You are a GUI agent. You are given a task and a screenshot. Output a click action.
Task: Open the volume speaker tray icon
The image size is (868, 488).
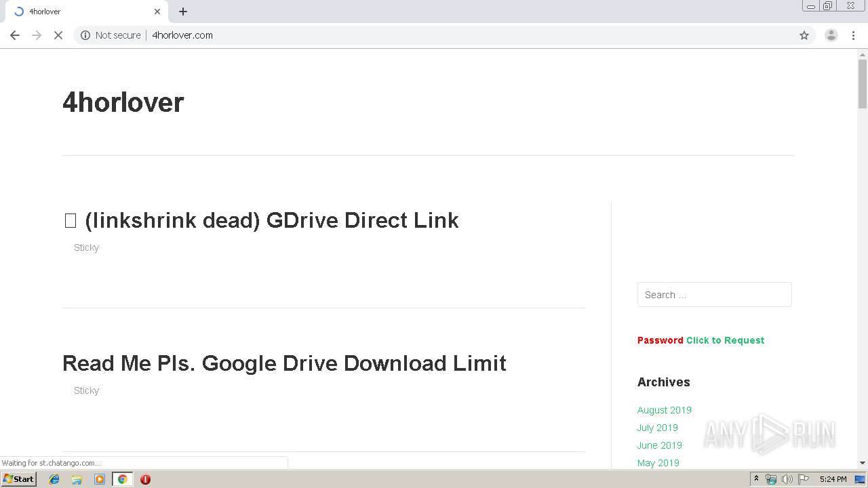(787, 479)
